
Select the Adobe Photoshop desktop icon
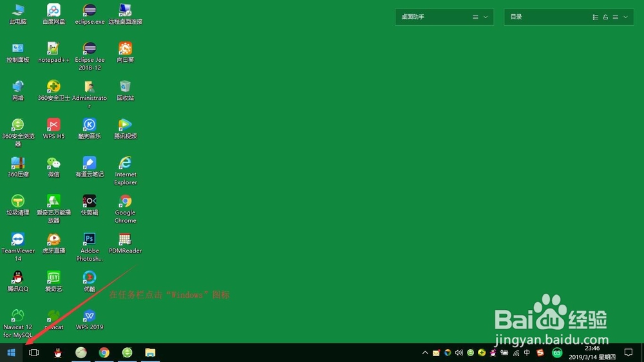point(90,247)
